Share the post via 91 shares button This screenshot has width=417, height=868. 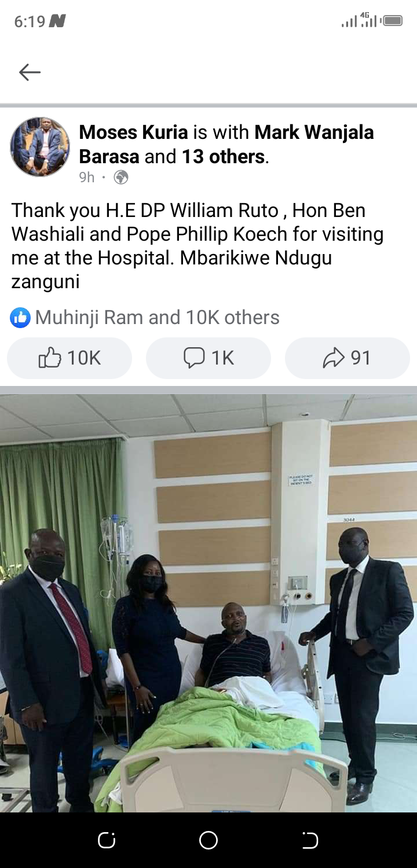click(348, 358)
